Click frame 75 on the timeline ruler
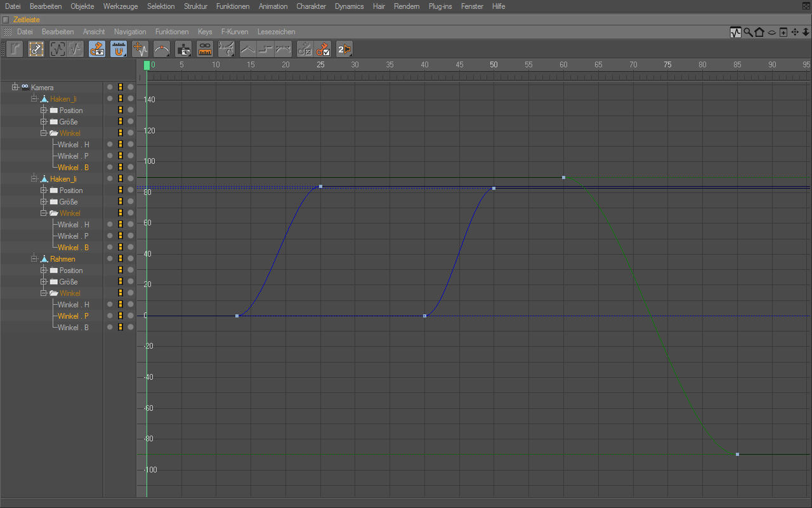 [x=667, y=65]
